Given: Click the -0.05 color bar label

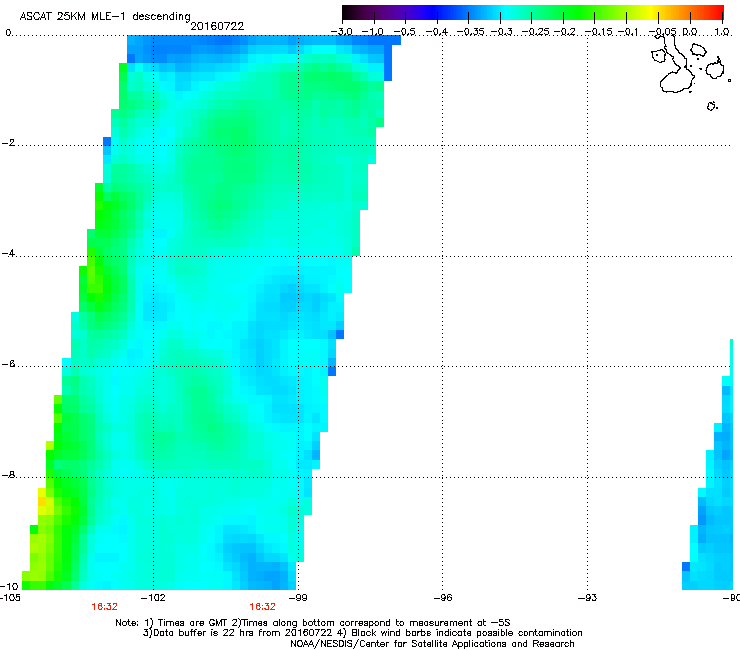Looking at the screenshot, I should coord(662,32).
